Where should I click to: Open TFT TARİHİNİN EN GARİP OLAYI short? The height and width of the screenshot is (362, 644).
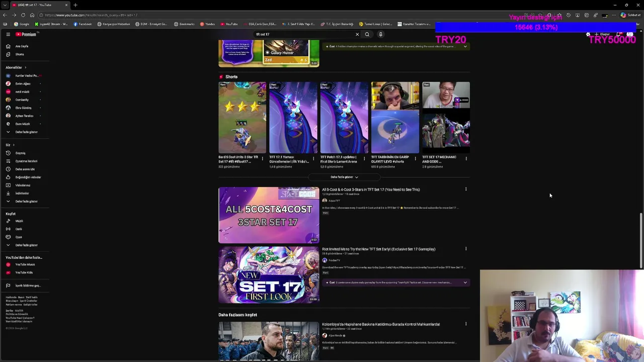click(395, 118)
